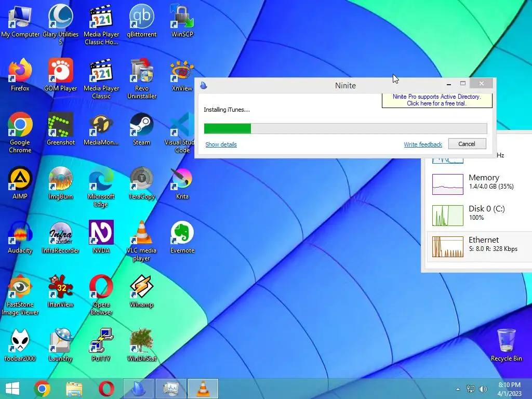Launch Greenshot desktop icon
This screenshot has height=399, width=532.
[60, 129]
